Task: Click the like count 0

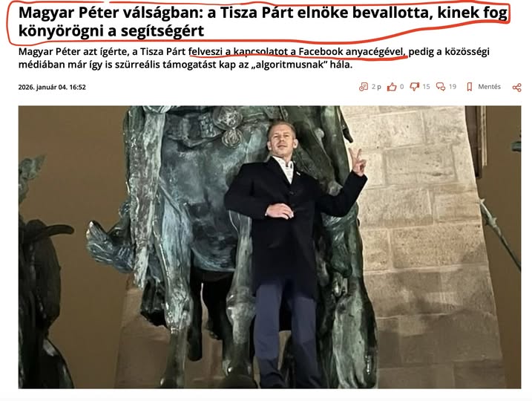Action: click(x=401, y=87)
